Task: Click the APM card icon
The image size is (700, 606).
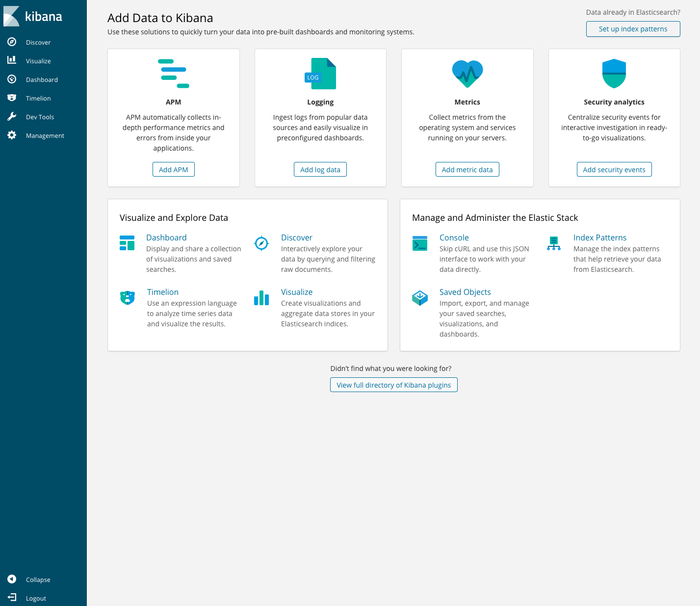Action: point(174,74)
